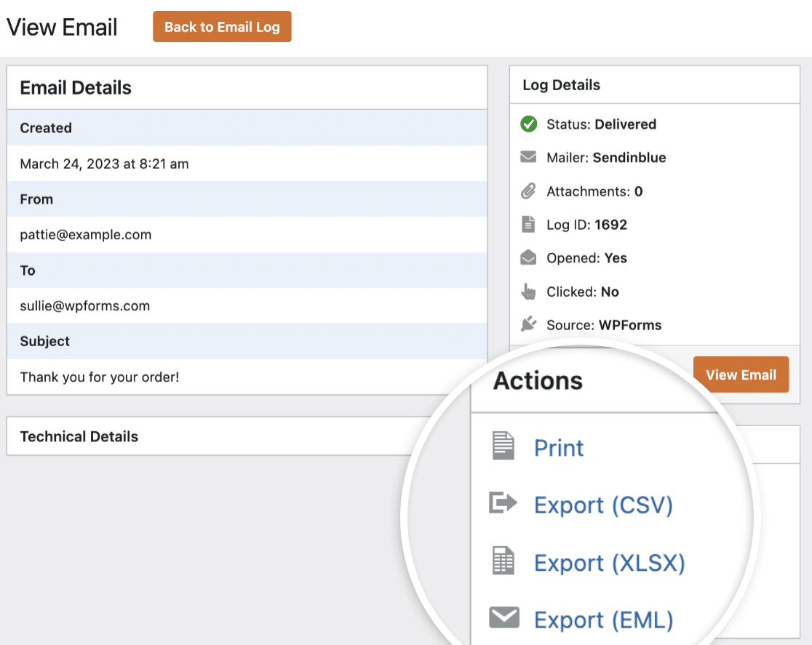Click the Mailer envelope icon

point(528,157)
